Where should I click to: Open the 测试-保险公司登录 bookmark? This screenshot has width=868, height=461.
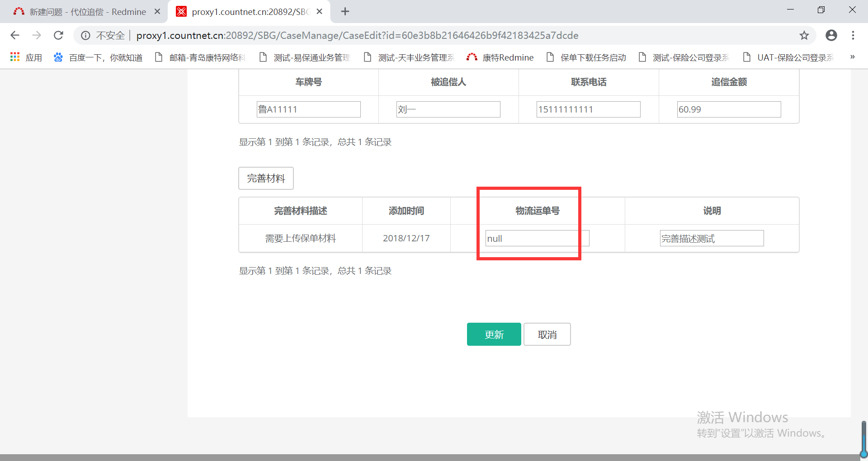[x=684, y=57]
